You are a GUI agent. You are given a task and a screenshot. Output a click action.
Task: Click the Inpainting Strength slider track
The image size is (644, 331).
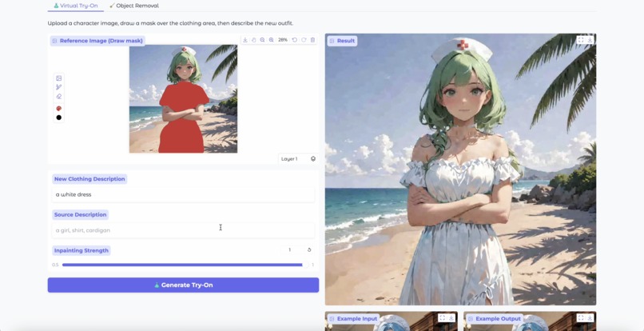(185, 265)
